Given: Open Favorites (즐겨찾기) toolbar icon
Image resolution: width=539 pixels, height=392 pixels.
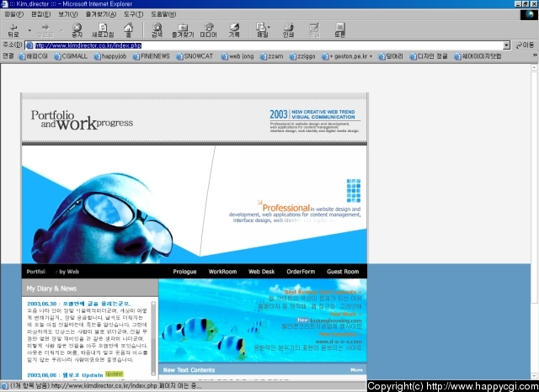Looking at the screenshot, I should tap(183, 30).
